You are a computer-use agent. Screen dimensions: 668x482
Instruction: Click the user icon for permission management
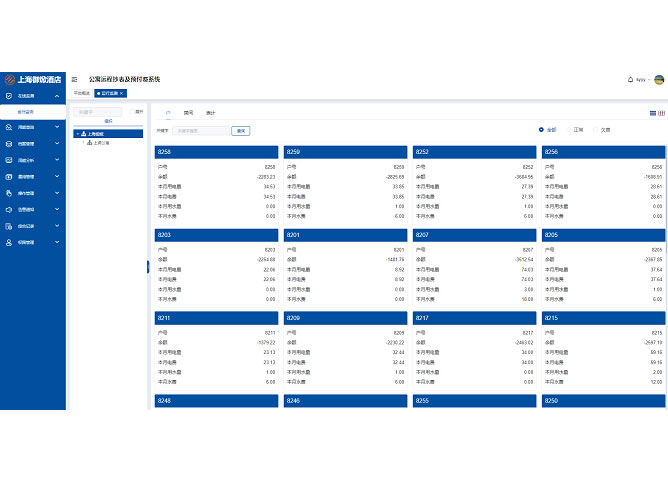pos(9,242)
